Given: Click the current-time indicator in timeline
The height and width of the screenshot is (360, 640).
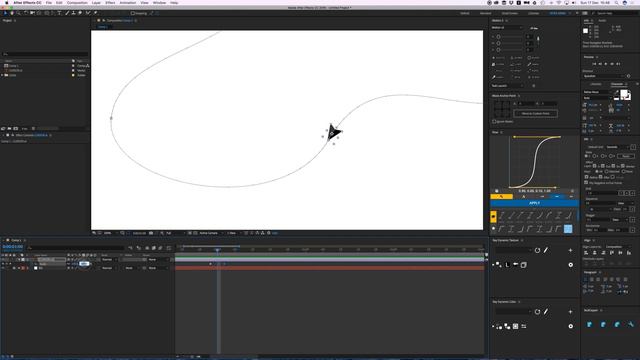Looking at the screenshot, I should tap(218, 249).
